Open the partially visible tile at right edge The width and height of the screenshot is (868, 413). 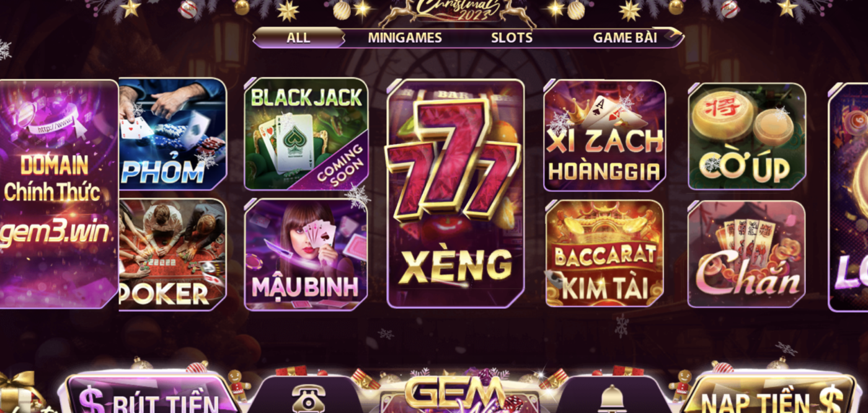(x=848, y=197)
